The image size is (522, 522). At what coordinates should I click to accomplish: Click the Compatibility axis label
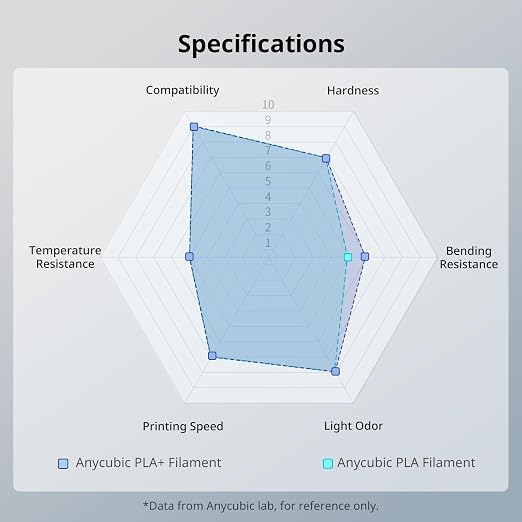pyautogui.click(x=183, y=90)
